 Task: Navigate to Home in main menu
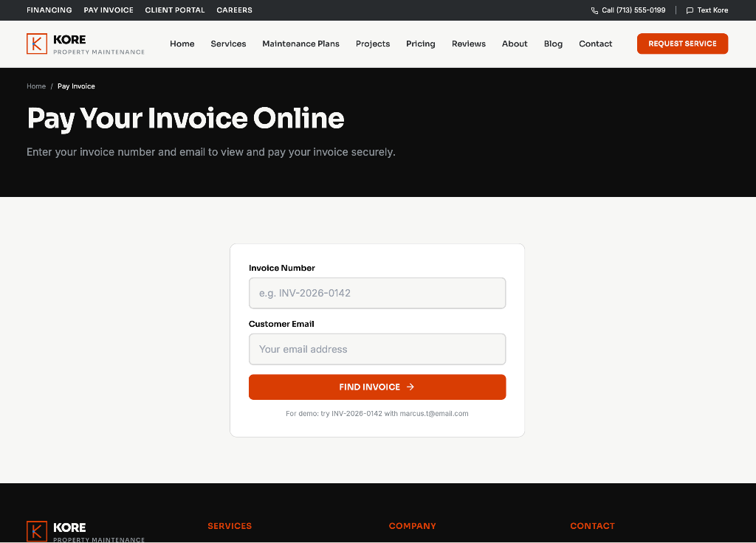click(182, 44)
